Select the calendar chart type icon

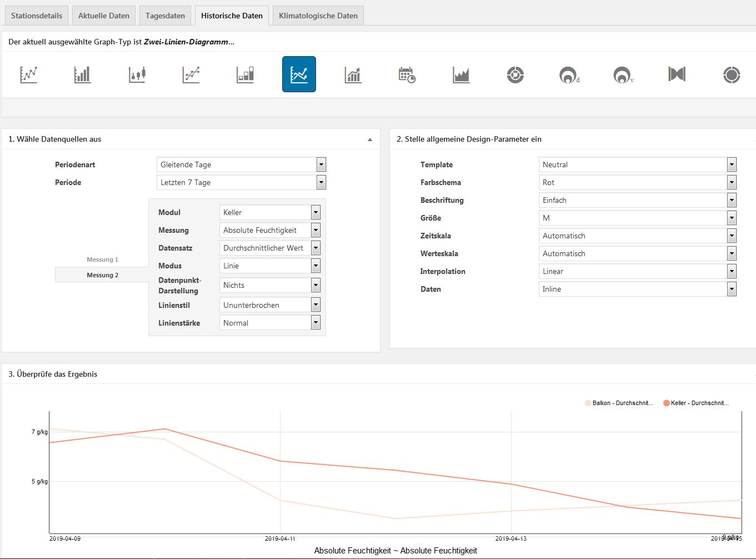coord(407,74)
